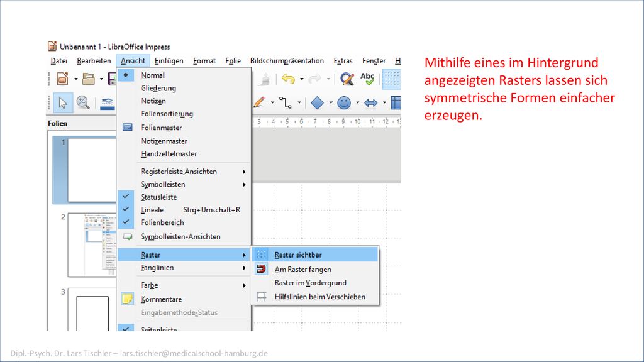Click the horizontal ruler
644x362 pixels.
click(326, 121)
